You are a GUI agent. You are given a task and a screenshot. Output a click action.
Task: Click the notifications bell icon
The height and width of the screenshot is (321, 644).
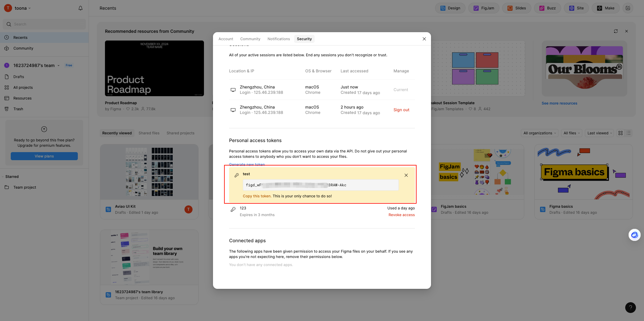80,8
